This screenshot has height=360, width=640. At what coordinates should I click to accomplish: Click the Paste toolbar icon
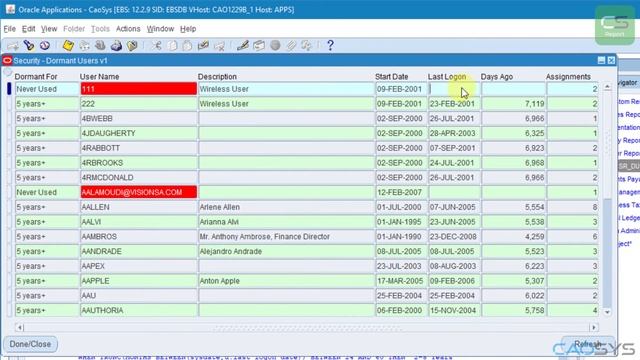188,45
